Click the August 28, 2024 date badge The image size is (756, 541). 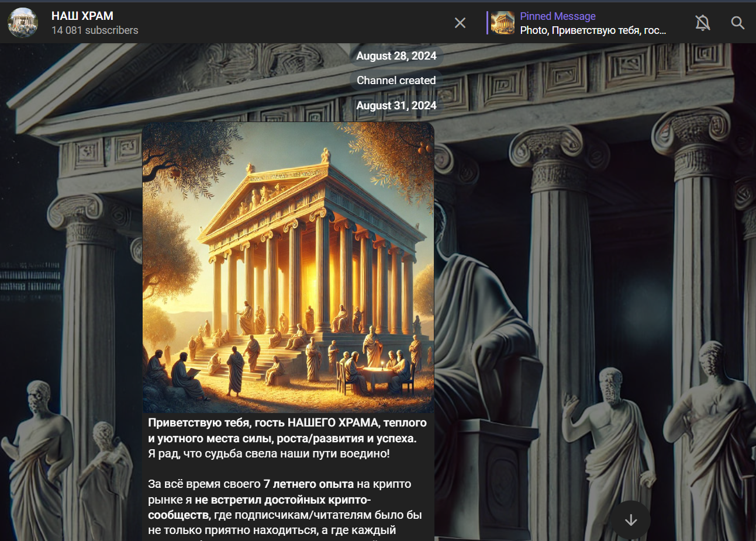point(396,56)
